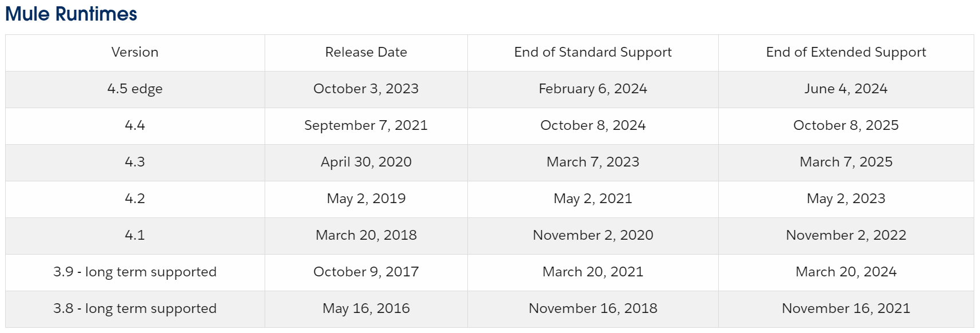Viewport: 980px width, 333px height.
Task: Click the October 3, 2023 release date
Action: (x=366, y=89)
